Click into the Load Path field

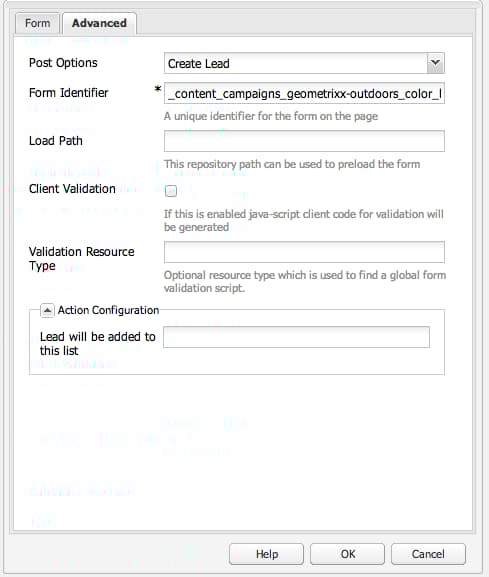click(304, 141)
